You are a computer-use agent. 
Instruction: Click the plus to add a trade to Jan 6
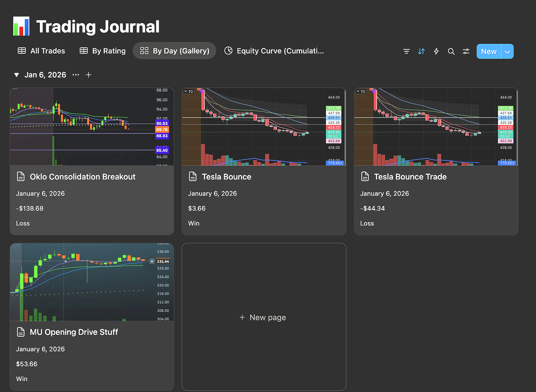point(88,75)
